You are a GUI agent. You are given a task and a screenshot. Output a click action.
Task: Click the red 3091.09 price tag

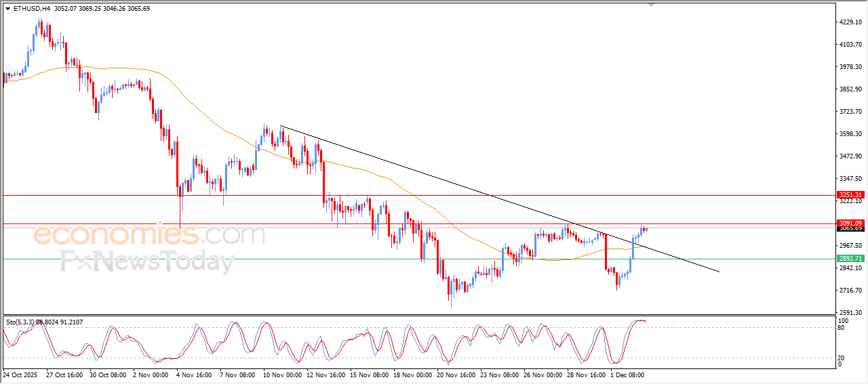point(850,223)
